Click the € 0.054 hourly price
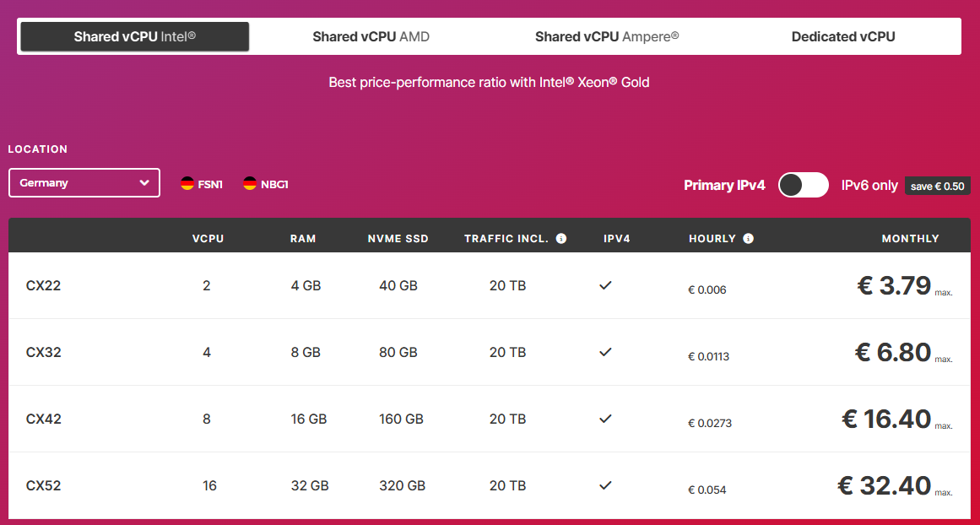The image size is (980, 525). [x=707, y=490]
